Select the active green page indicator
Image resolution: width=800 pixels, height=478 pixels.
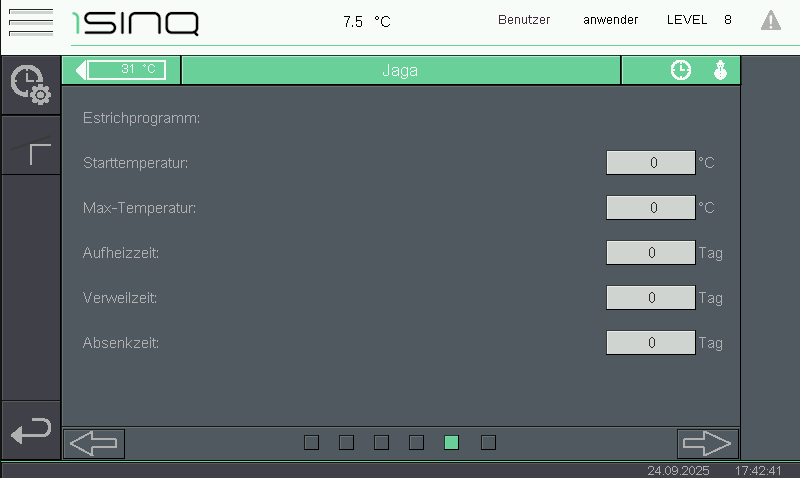(x=451, y=442)
